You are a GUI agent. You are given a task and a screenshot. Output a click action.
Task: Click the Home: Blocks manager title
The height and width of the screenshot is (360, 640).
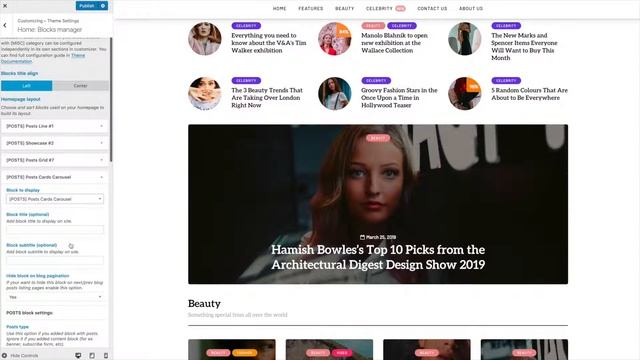49,30
